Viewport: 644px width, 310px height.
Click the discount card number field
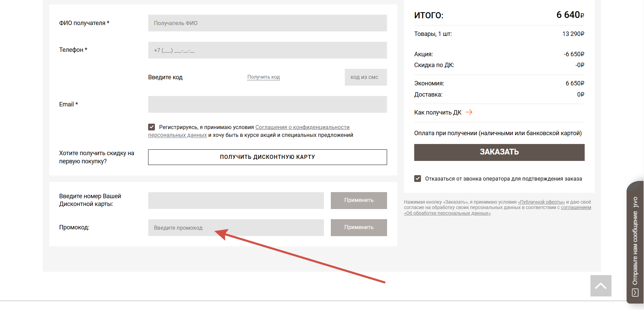point(236,201)
